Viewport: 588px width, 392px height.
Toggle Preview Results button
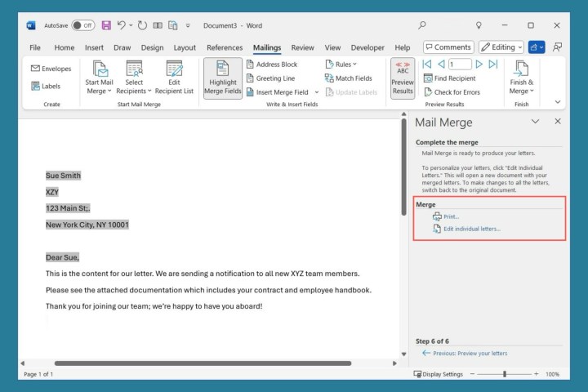pos(403,78)
